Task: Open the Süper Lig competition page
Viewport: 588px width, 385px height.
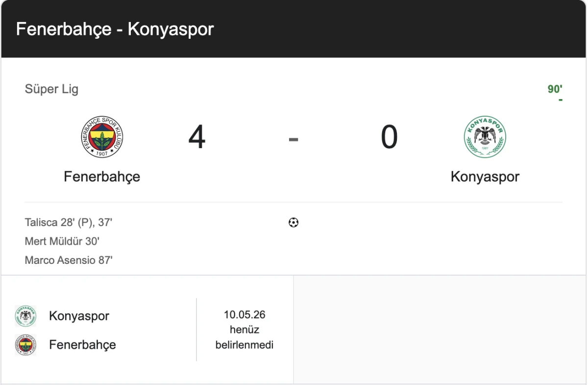Action: (x=51, y=89)
